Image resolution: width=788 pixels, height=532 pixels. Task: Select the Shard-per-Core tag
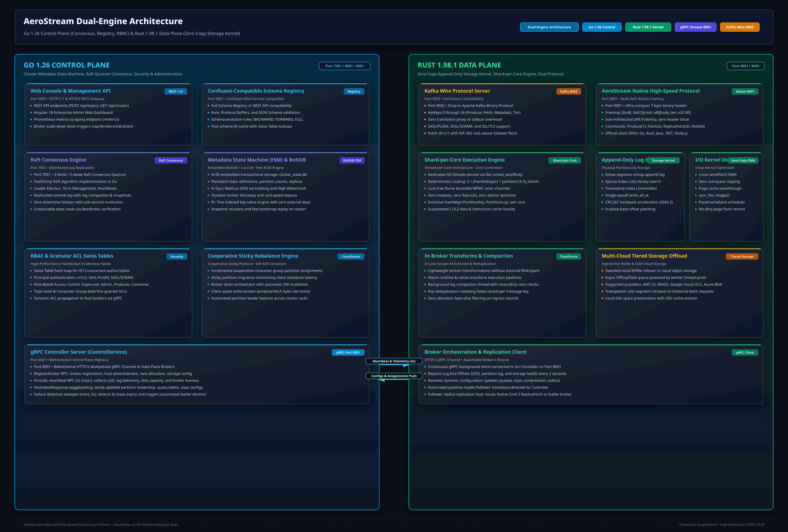click(565, 160)
